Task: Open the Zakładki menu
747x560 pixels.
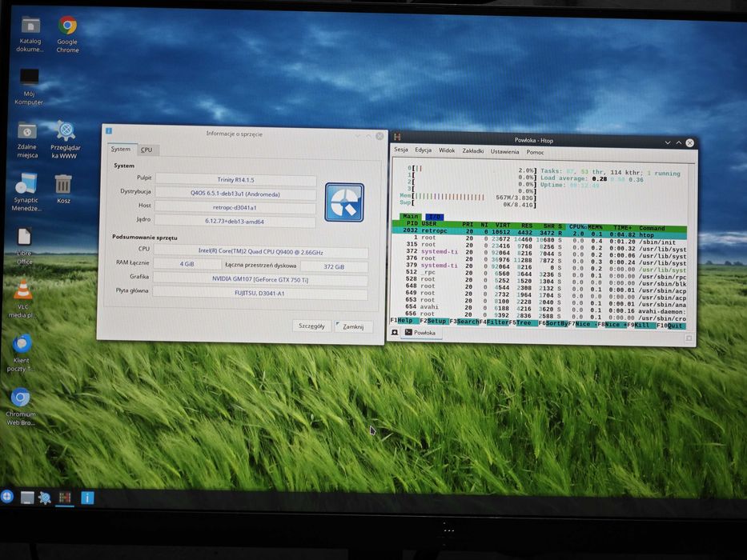Action: coord(472,151)
